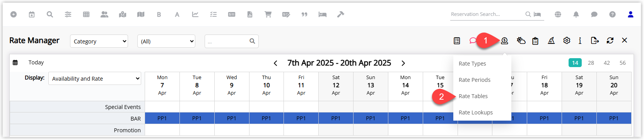Click the Today link
The height and width of the screenshot is (140, 644).
pos(36,62)
